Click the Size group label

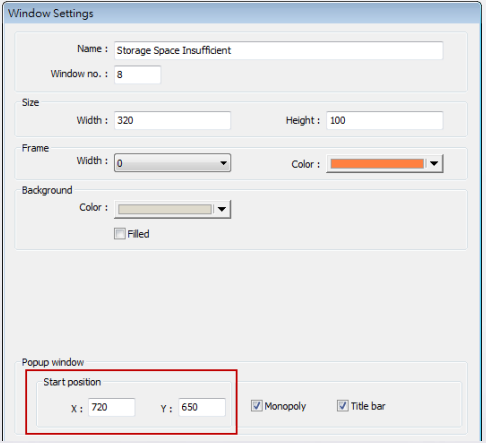30,102
